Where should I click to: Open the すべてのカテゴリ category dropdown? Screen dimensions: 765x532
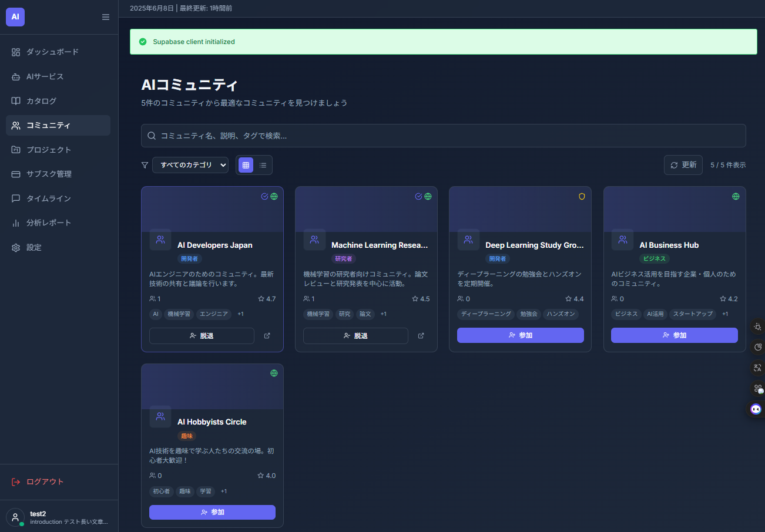coord(190,166)
